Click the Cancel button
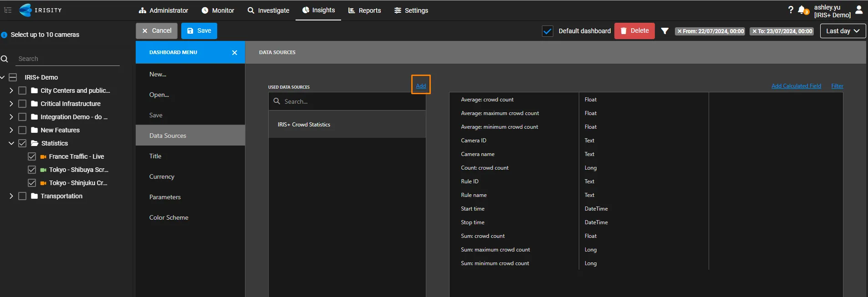Screen dimensions: 868x297 click(x=157, y=30)
